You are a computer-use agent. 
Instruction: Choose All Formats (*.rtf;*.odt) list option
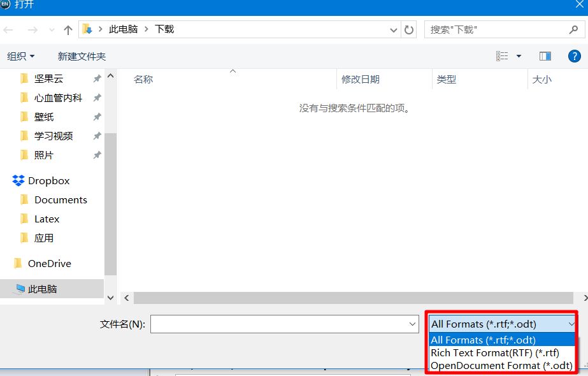tap(502, 340)
